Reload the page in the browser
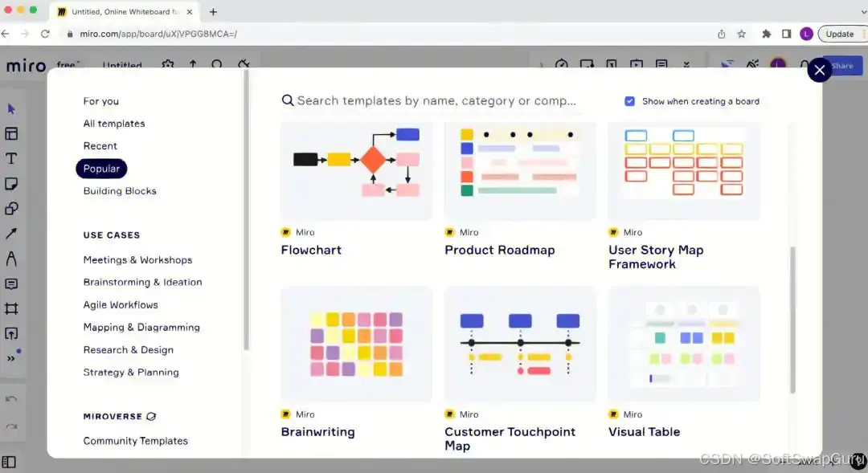The width and height of the screenshot is (868, 473). pos(45,34)
